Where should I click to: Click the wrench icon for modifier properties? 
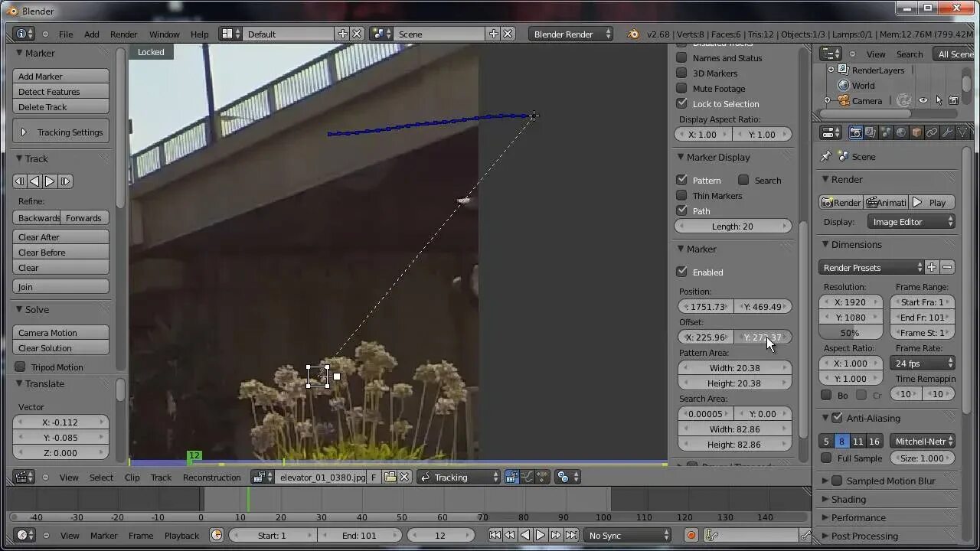click(x=947, y=132)
